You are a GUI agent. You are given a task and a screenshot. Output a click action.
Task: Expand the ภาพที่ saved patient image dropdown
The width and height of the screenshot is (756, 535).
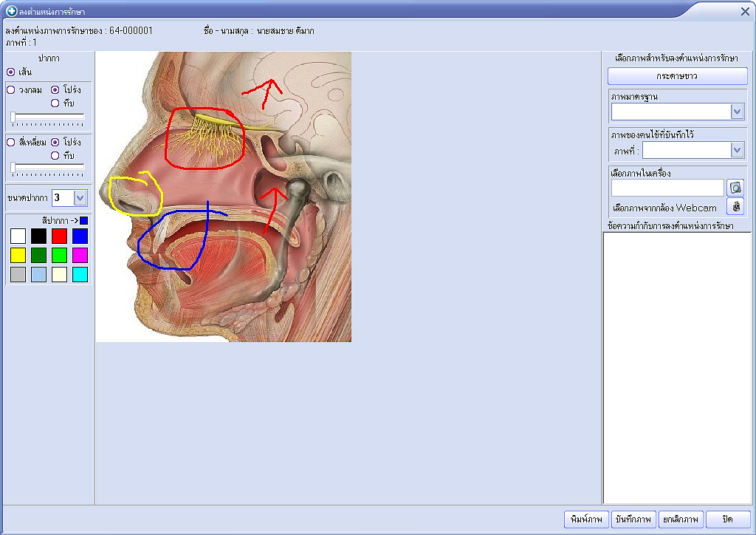pos(737,150)
